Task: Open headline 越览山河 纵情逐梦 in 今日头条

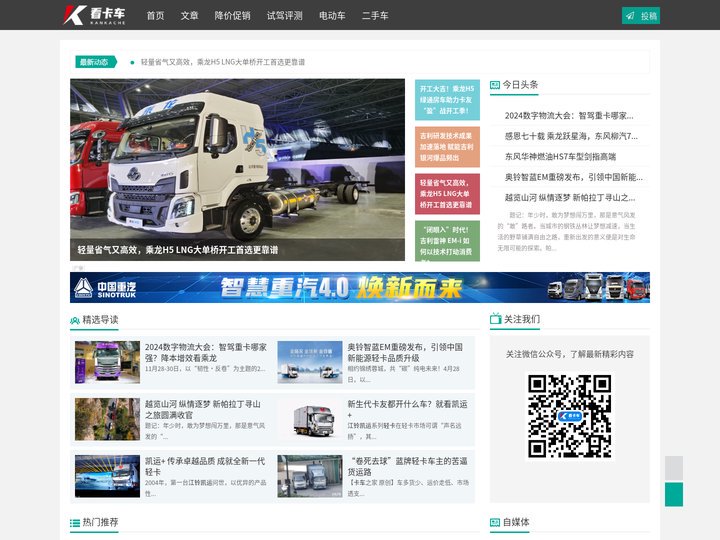Action: 570,197
